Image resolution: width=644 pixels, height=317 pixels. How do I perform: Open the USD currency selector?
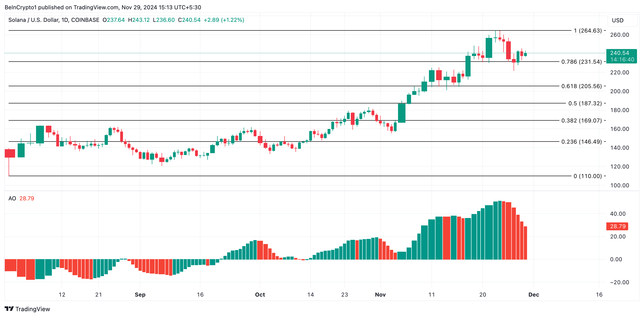pyautogui.click(x=622, y=20)
